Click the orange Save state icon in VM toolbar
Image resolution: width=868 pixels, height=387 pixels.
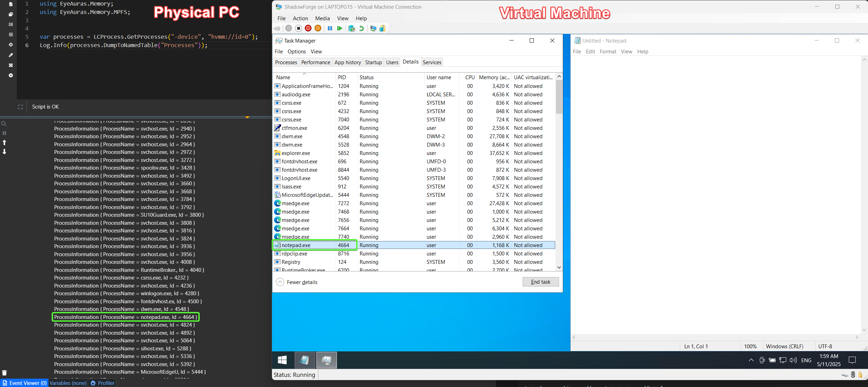tap(318, 28)
